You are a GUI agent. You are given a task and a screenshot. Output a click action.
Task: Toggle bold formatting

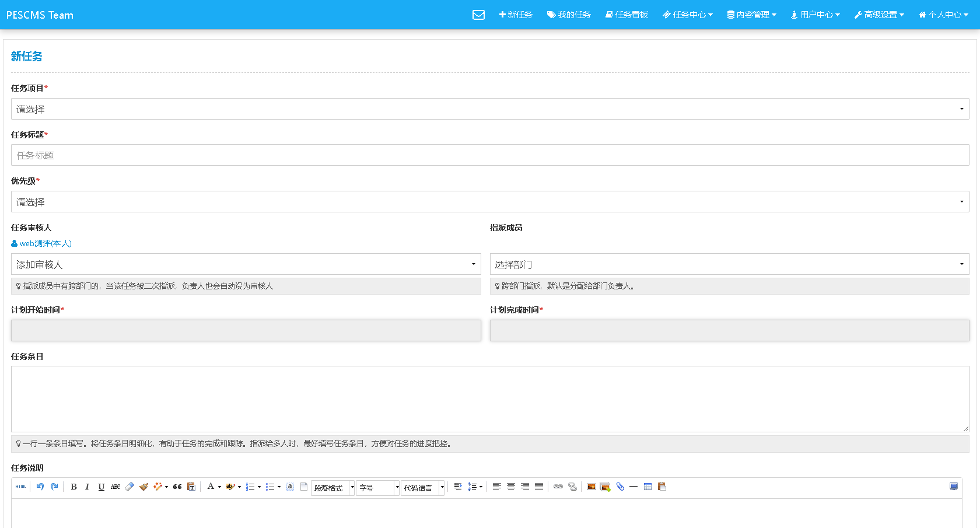point(73,487)
